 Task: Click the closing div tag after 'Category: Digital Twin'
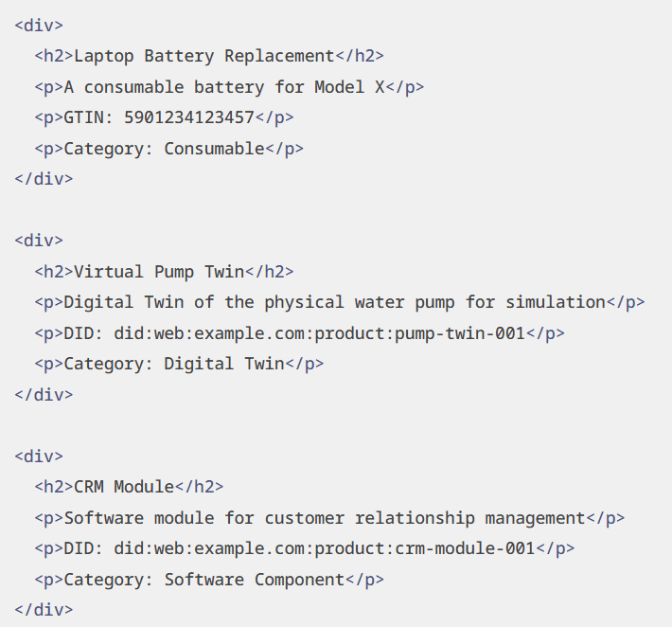pyautogui.click(x=44, y=394)
